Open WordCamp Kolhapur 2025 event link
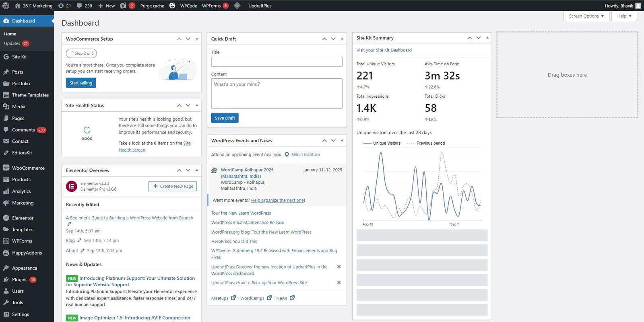The width and height of the screenshot is (644, 322). coord(247,173)
